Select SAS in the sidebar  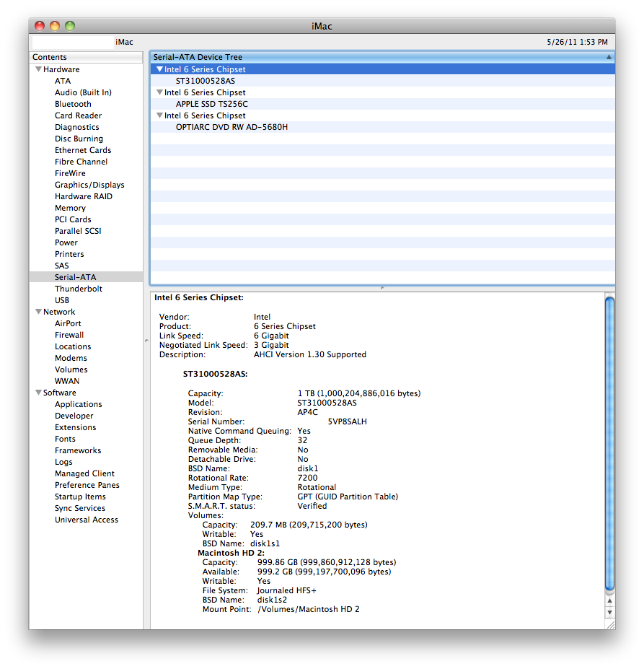click(x=61, y=265)
